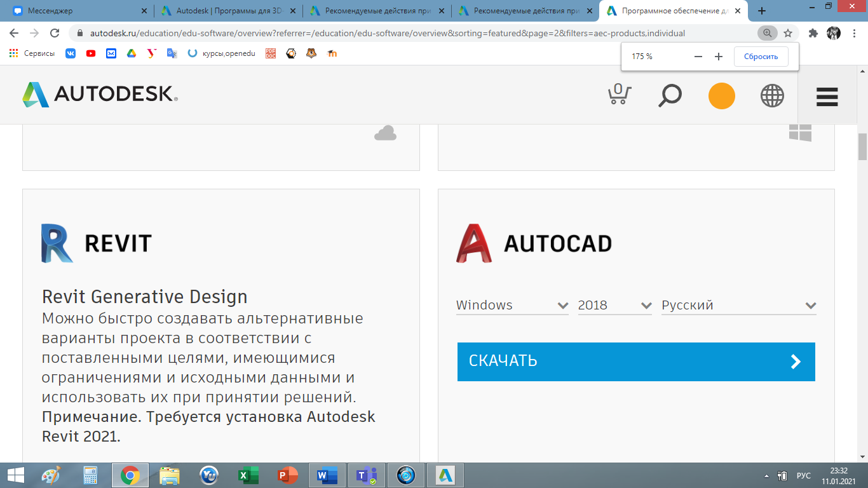Click the address bar URL
868x488 pixels.
point(387,33)
